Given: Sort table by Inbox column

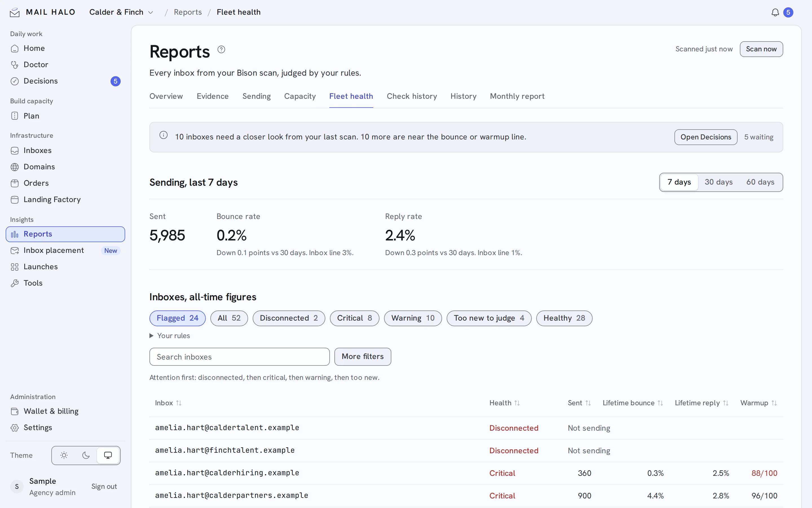Looking at the screenshot, I should 168,403.
